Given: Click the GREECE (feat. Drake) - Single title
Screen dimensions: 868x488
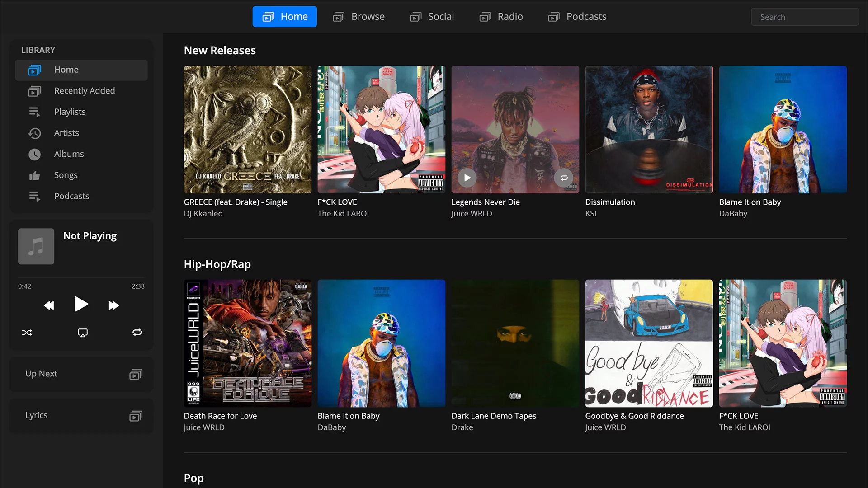Looking at the screenshot, I should tap(236, 202).
